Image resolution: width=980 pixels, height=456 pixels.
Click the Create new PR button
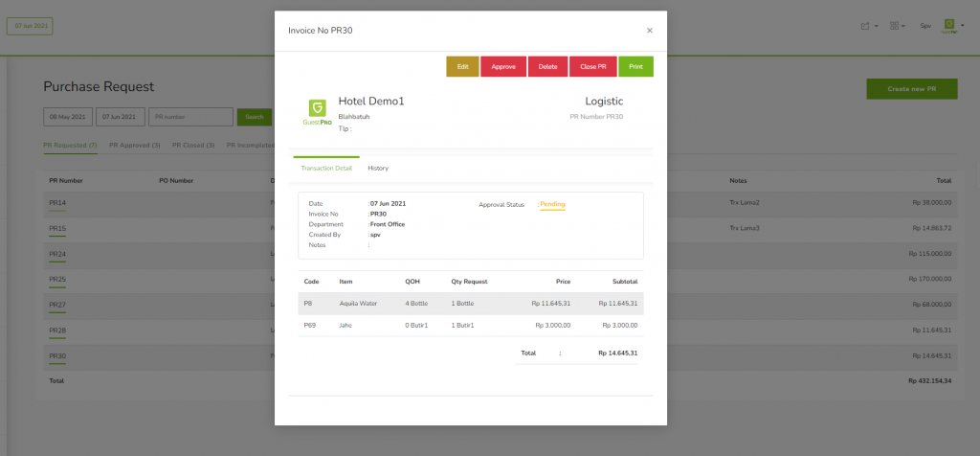(911, 89)
